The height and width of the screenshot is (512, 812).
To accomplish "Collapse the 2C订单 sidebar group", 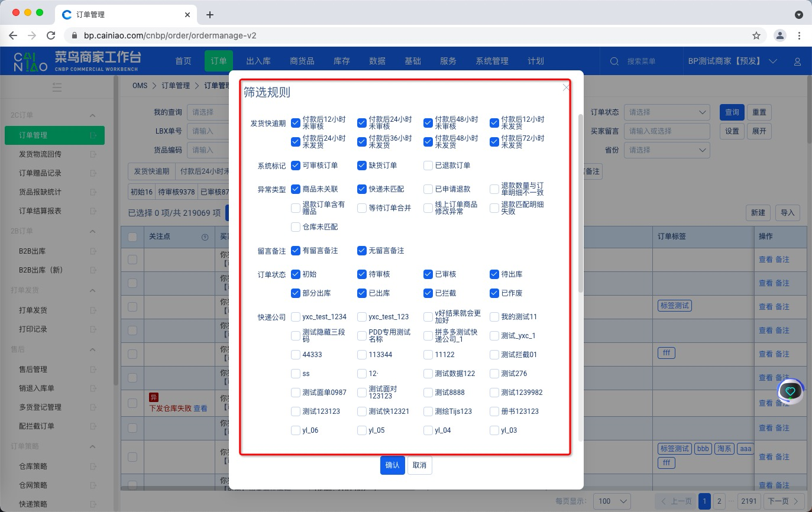I will coord(93,115).
